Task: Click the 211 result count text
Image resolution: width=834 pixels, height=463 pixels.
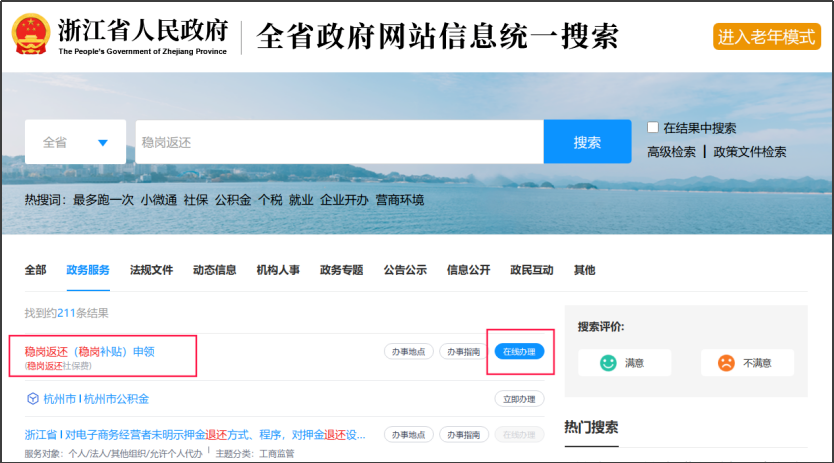Action: point(66,313)
